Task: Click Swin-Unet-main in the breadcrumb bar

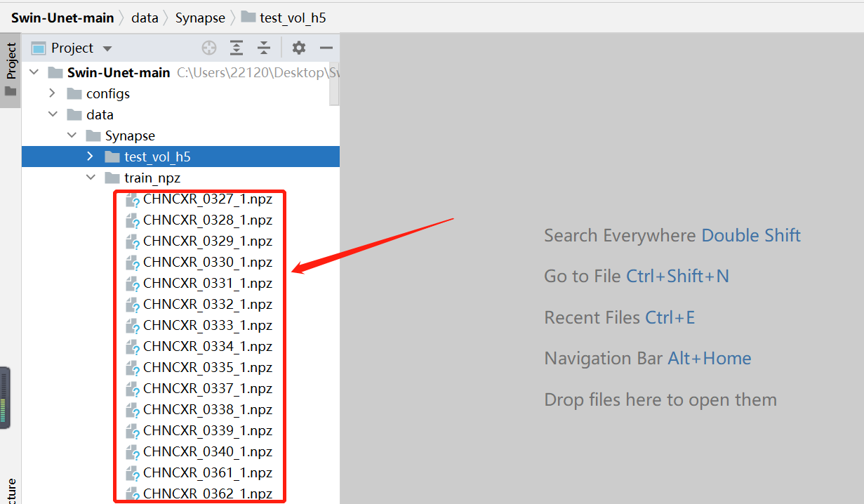Action: [x=62, y=18]
